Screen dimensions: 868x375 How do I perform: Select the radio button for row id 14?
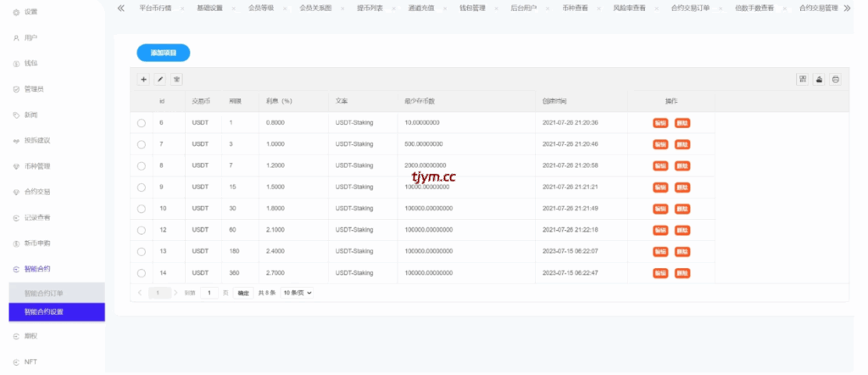point(142,273)
